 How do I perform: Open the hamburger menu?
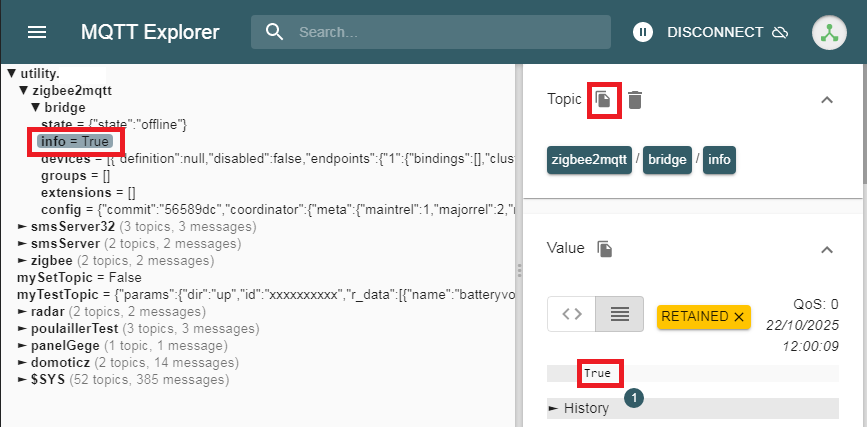[x=37, y=32]
